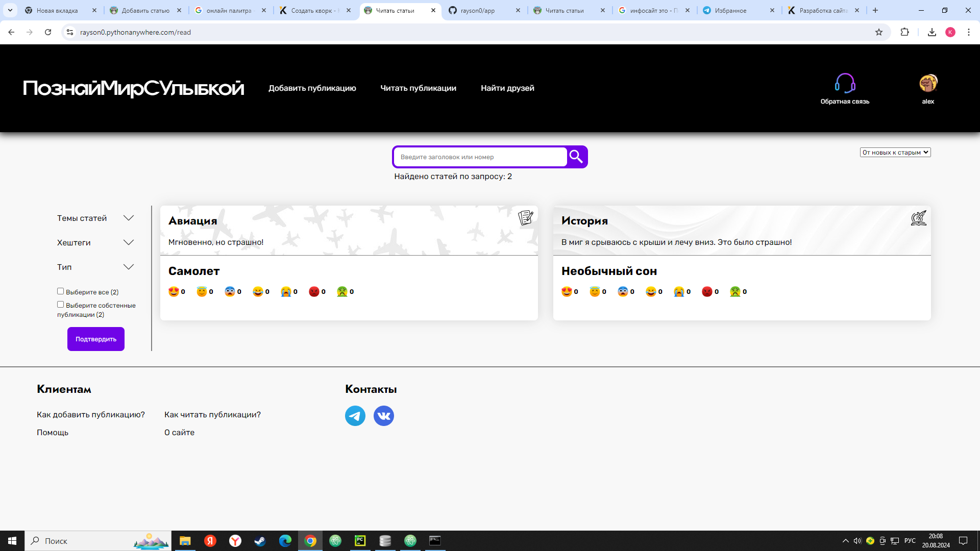React with laughing emoji on Необычный сон
The width and height of the screenshot is (980, 551).
coord(651,291)
